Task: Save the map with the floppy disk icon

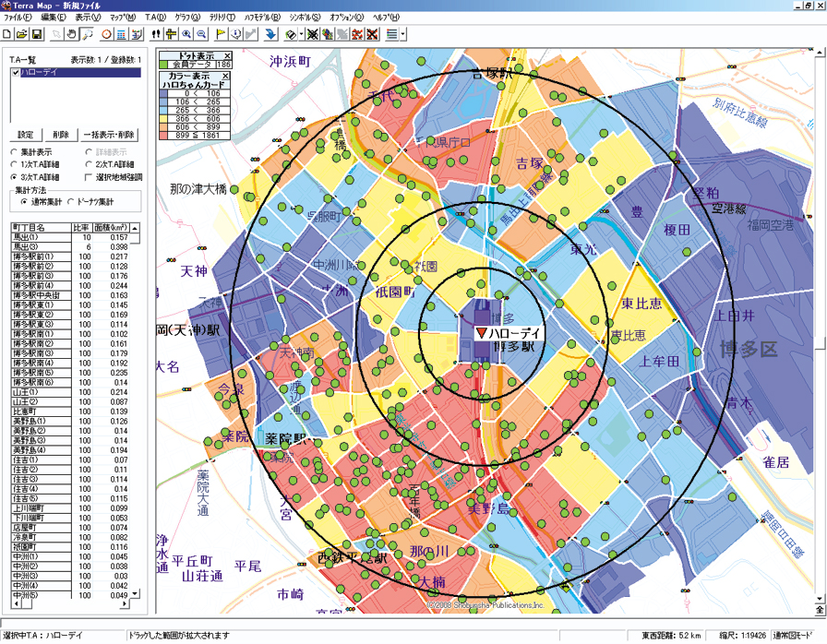Action: pyautogui.click(x=37, y=34)
